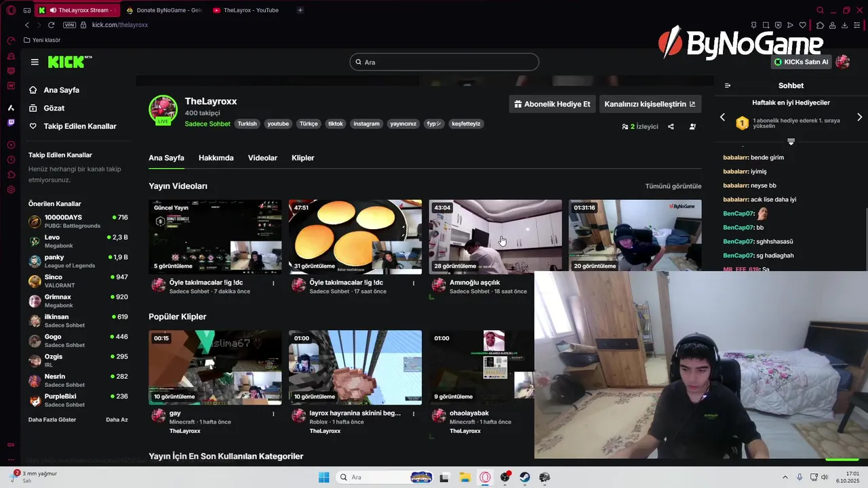The image size is (868, 488).
Task: Open options for 17 saat önce video
Action: [x=414, y=283]
